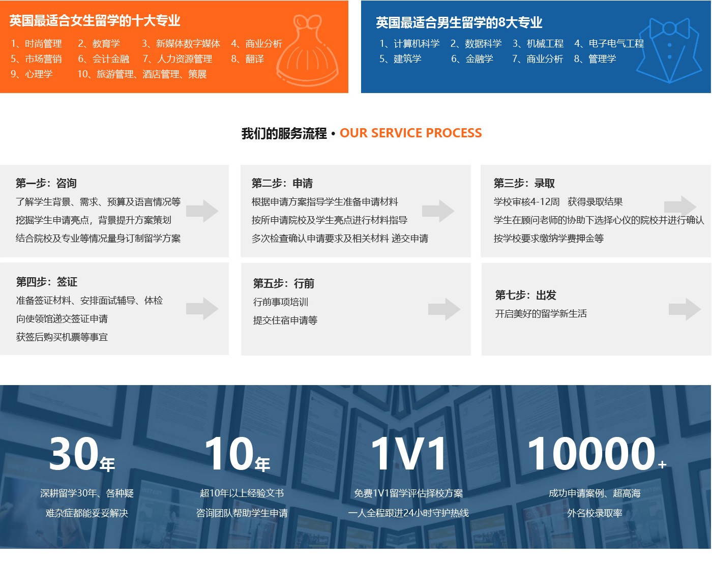Click the 第四步：签证 step title
712x588 pixels.
47,282
